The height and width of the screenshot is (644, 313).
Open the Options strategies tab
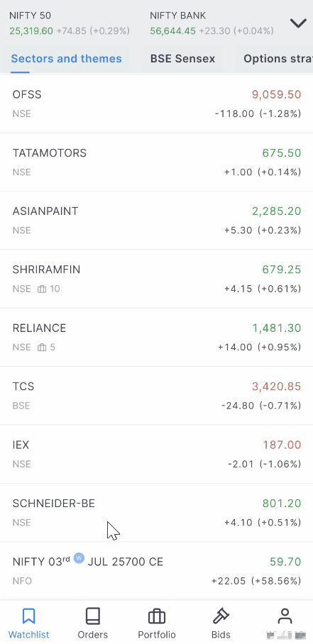pos(278,59)
